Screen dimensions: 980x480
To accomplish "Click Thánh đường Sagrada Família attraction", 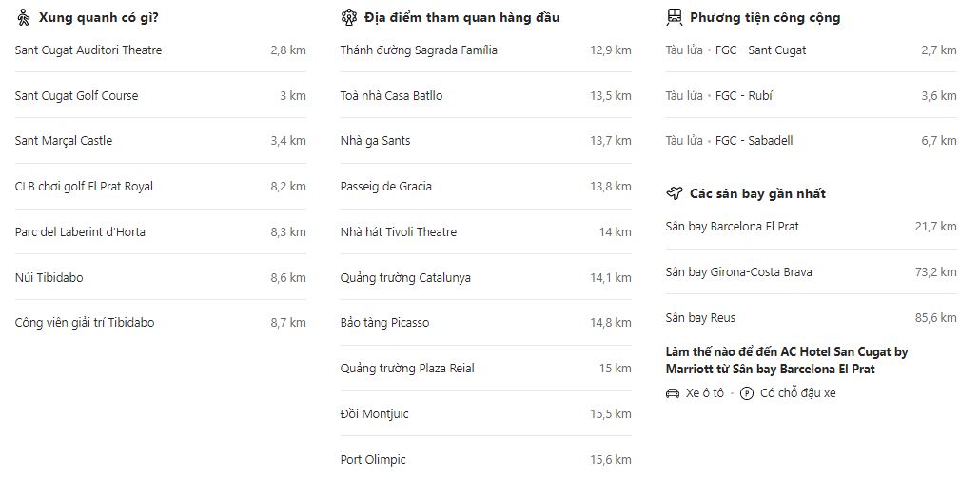I will click(x=419, y=50).
